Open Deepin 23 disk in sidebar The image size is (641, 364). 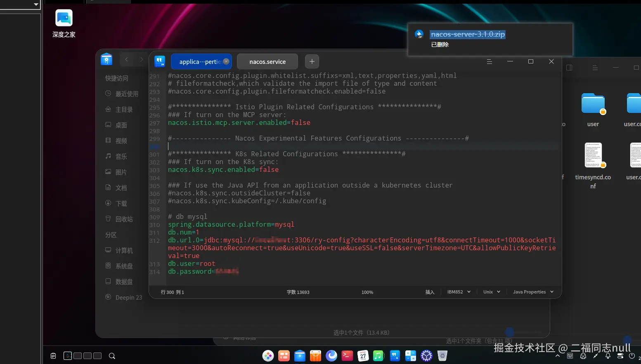(123, 298)
